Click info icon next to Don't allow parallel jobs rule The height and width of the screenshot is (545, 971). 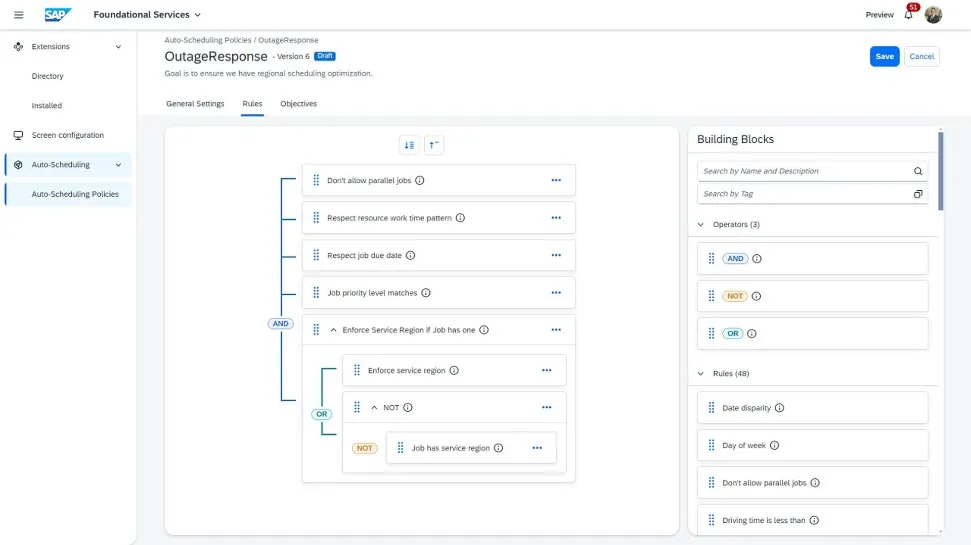tap(420, 181)
